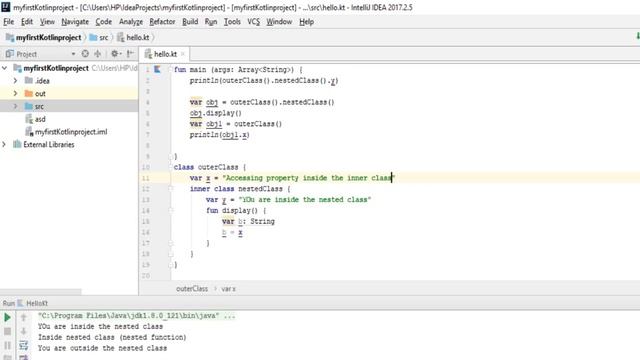The image size is (640, 360).
Task: Click 'Inside nested class (nested function)' output
Action: point(112,337)
